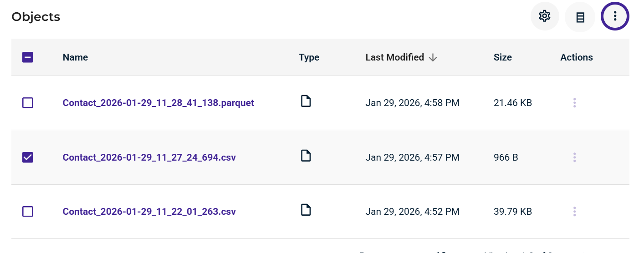The width and height of the screenshot is (644, 253).
Task: Uncheck the Contact_2026-01-29_11_27_24_694.csv checkbox
Action: click(x=28, y=157)
